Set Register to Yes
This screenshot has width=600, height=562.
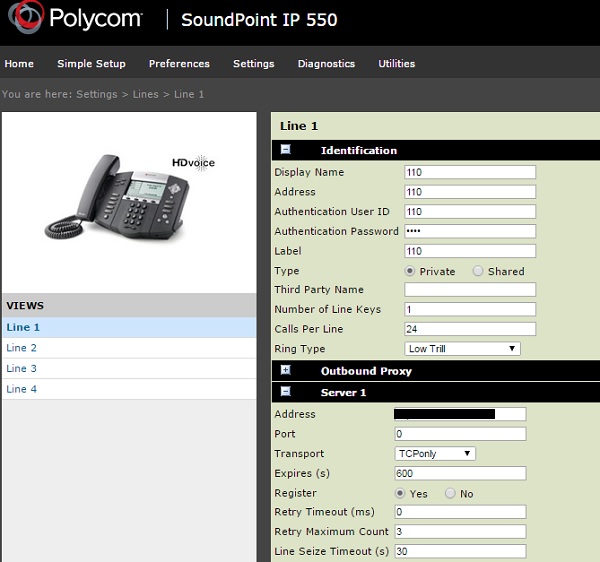pyautogui.click(x=400, y=493)
